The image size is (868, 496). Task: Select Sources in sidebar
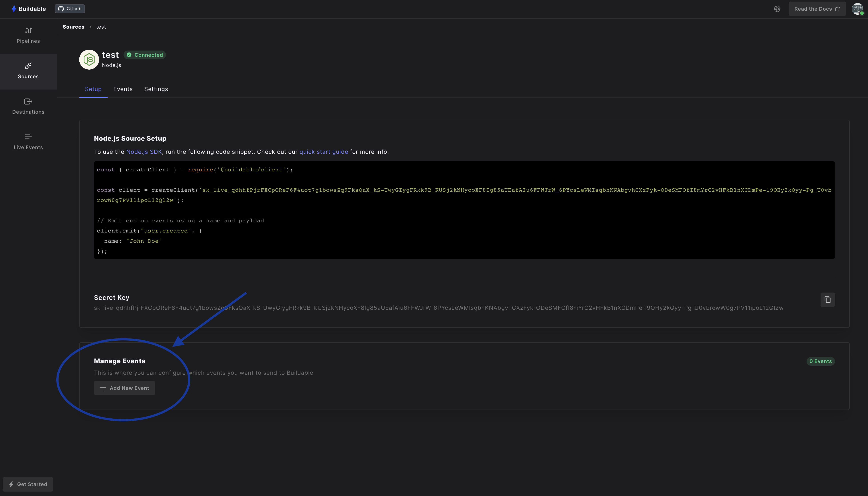pyautogui.click(x=28, y=72)
